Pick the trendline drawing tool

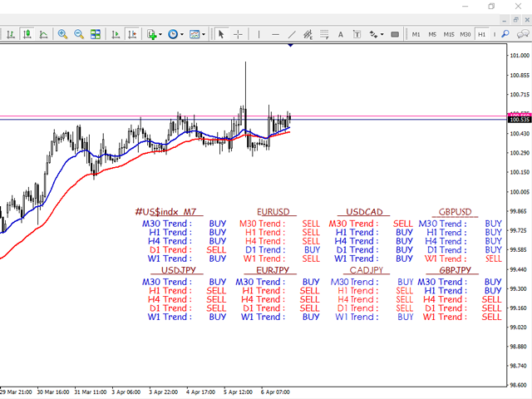click(291, 34)
